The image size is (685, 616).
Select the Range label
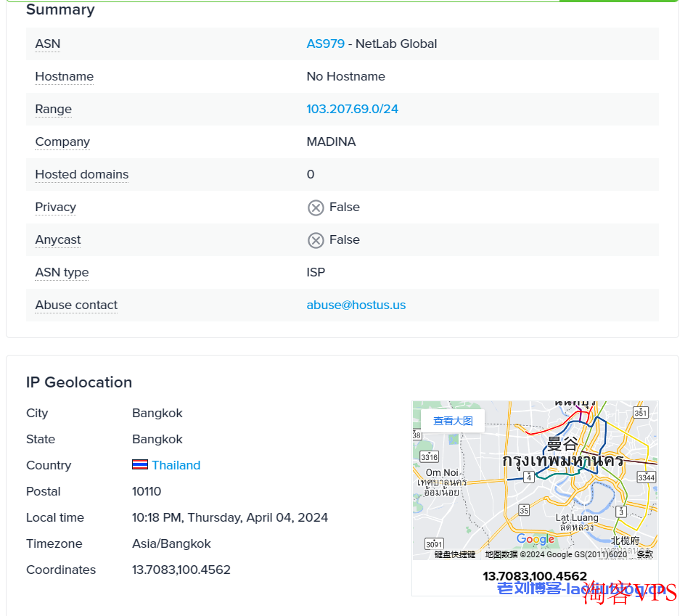53,110
